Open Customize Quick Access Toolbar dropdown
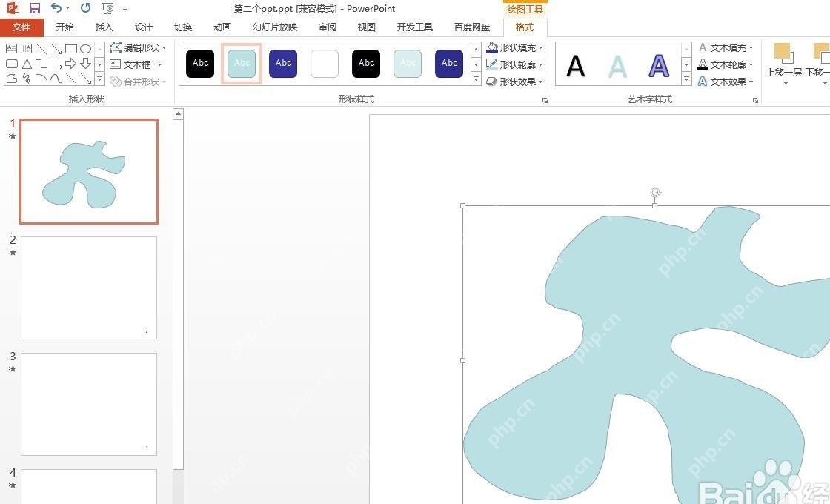Screen dimensions: 830x504 tap(125, 8)
